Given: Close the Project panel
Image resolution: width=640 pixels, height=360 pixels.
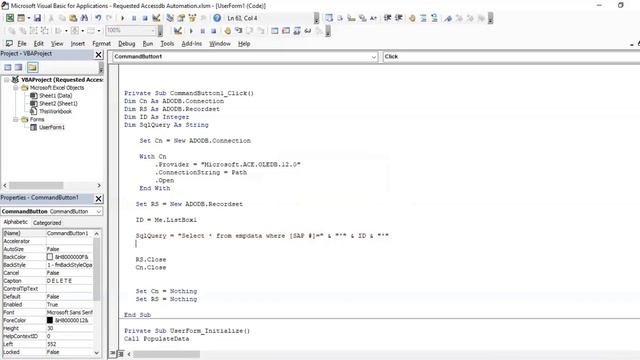Looking at the screenshot, I should tap(98, 54).
